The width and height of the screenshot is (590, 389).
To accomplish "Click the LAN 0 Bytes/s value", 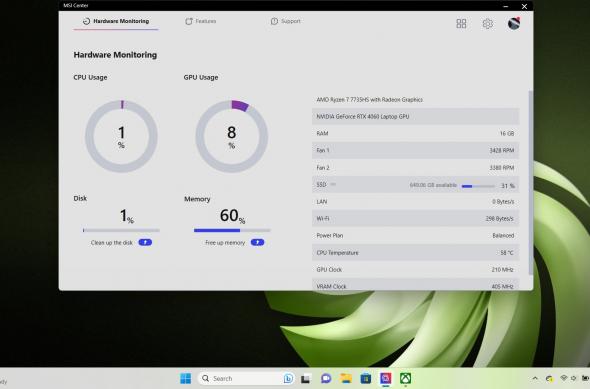I will pos(503,202).
